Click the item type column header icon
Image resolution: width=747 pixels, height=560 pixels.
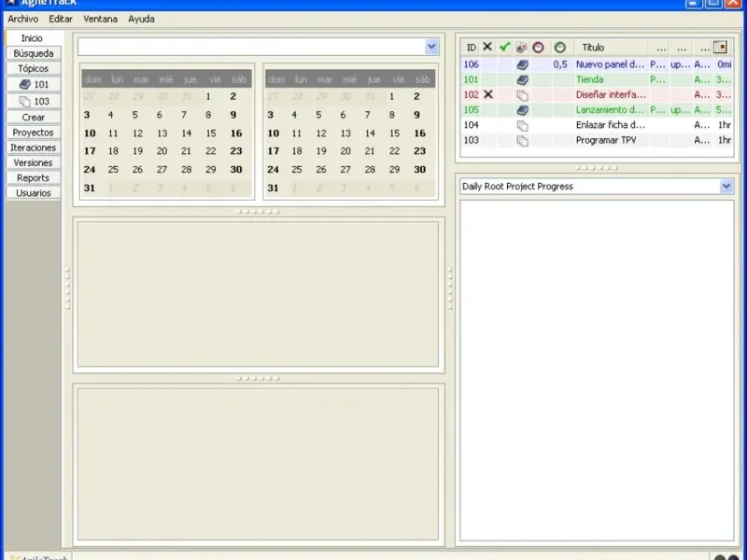pos(521,48)
